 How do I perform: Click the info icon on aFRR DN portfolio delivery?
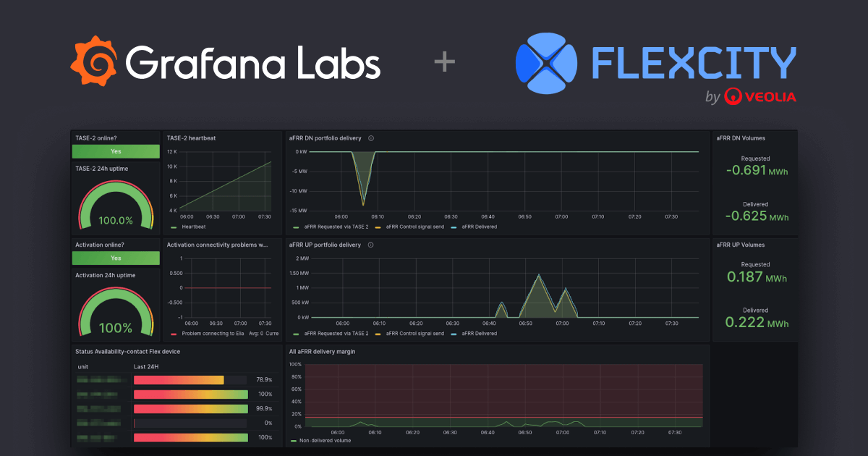click(x=370, y=138)
